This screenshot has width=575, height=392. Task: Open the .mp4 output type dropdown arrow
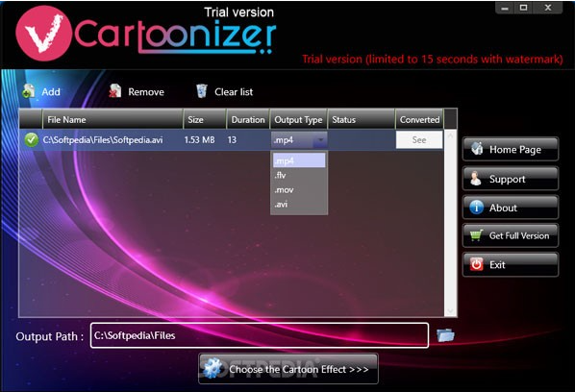click(x=320, y=140)
